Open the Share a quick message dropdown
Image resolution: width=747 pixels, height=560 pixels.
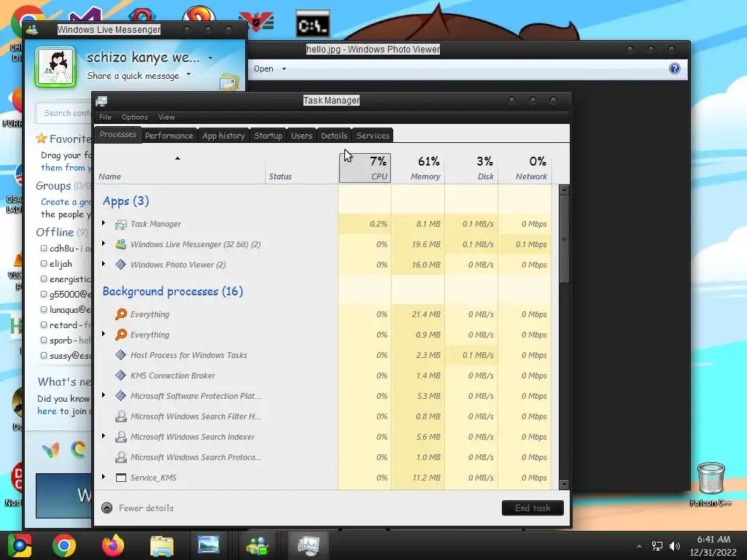coord(189,74)
